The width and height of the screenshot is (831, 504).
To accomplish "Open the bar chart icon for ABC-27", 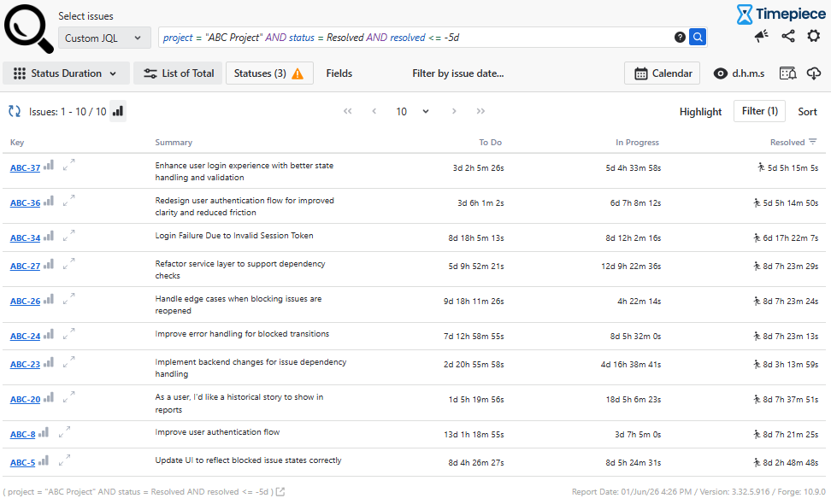I will [49, 264].
